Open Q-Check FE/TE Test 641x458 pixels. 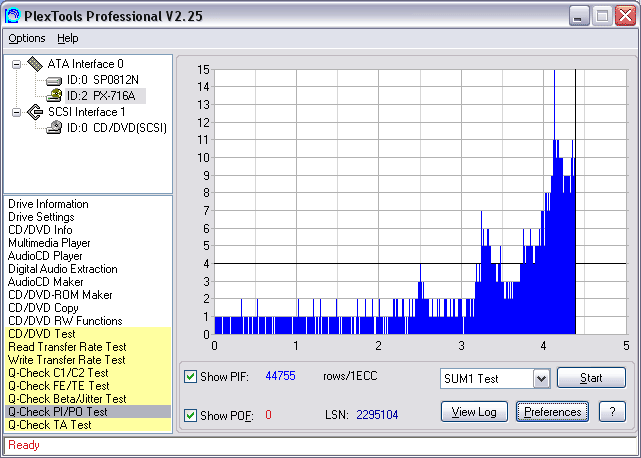(59, 386)
